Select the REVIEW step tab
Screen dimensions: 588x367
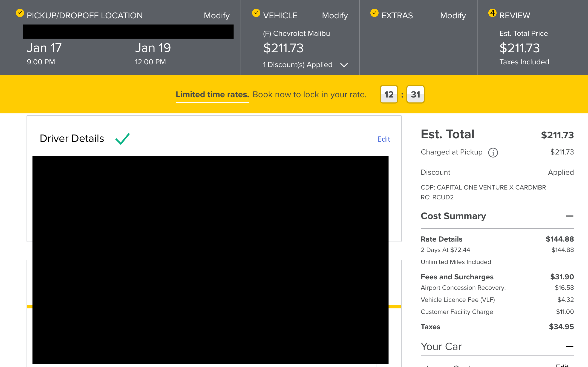click(x=515, y=16)
